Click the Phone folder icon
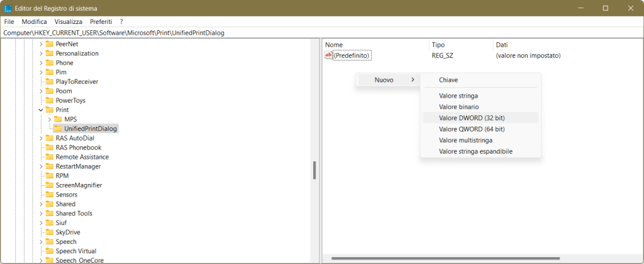The height and width of the screenshot is (264, 644). (50, 63)
